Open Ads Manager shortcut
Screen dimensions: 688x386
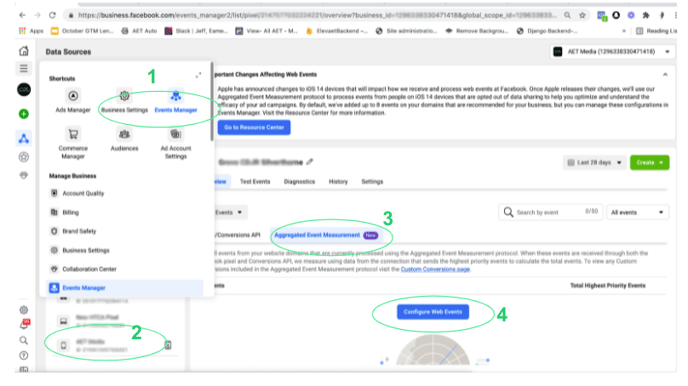73,101
